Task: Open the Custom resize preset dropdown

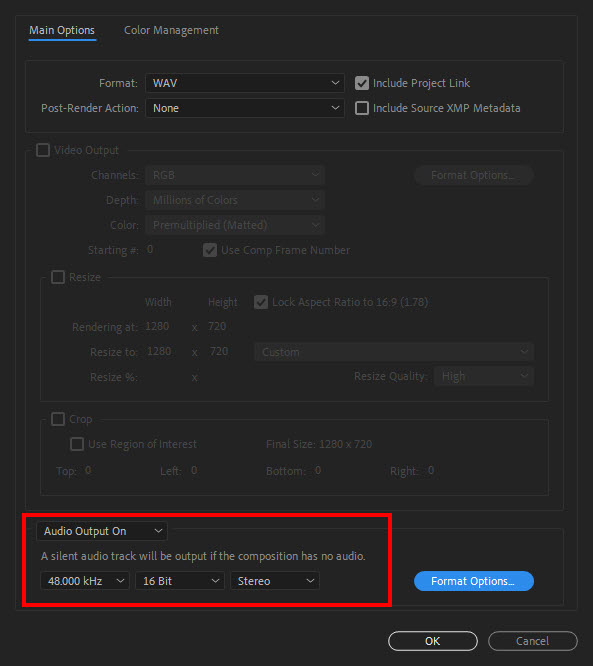Action: 394,352
